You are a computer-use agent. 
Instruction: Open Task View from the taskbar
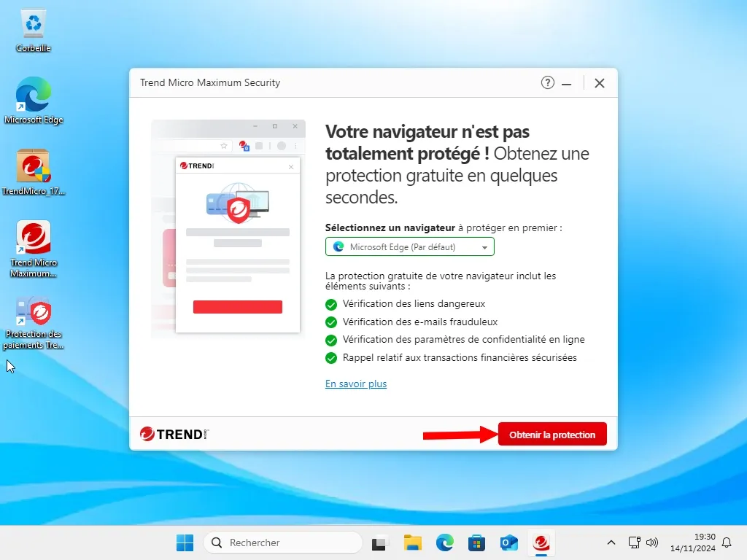click(379, 542)
